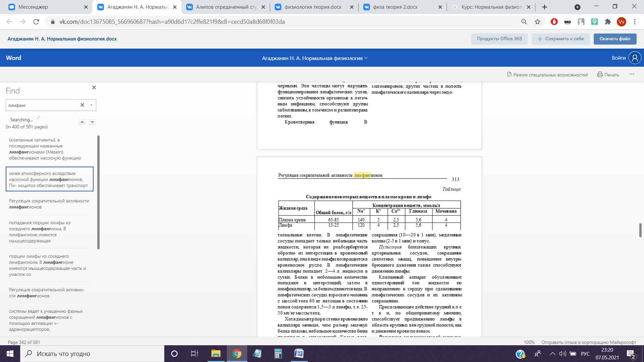Switch to 'Алипов отредаченный' browser tab

point(225,7)
